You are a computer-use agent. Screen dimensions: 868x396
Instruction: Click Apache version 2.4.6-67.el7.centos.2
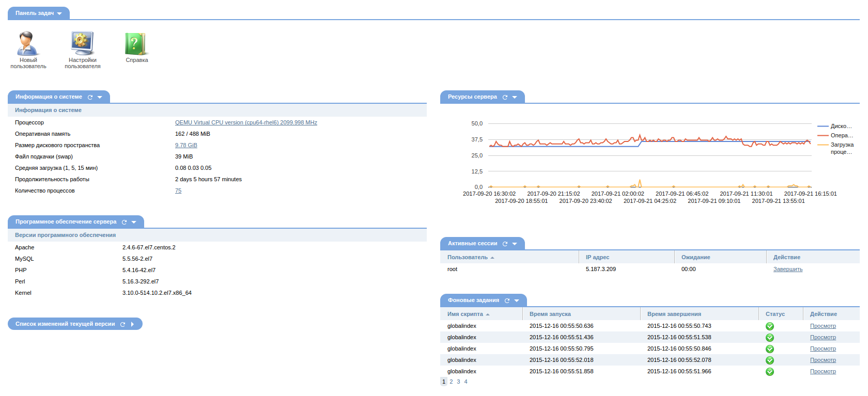149,248
